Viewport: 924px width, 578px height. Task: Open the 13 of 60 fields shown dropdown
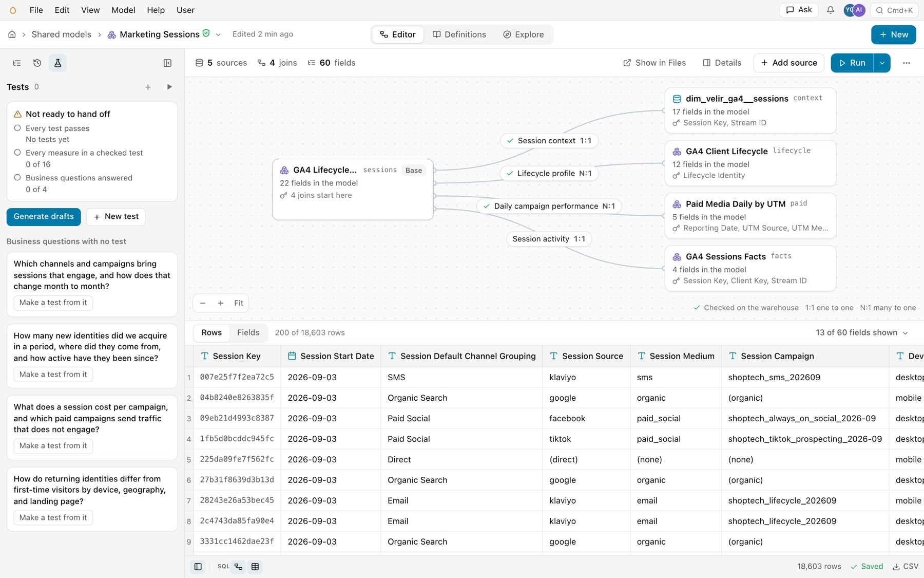862,332
